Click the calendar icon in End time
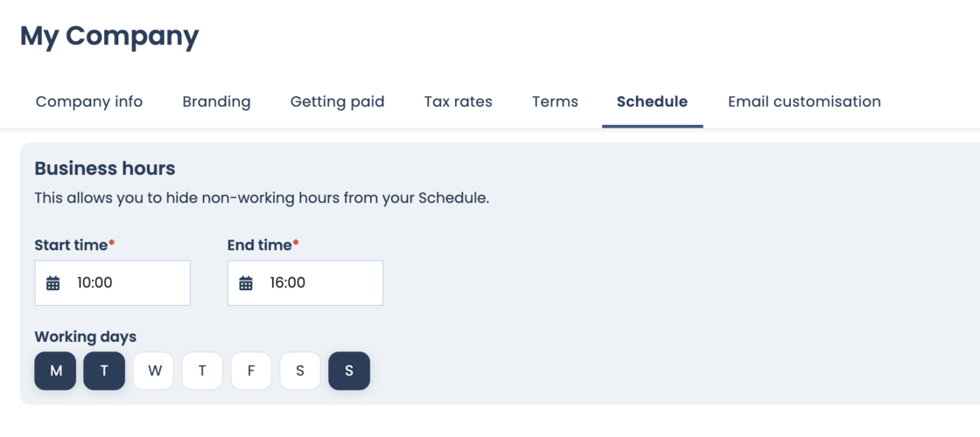The image size is (980, 437). [246, 283]
